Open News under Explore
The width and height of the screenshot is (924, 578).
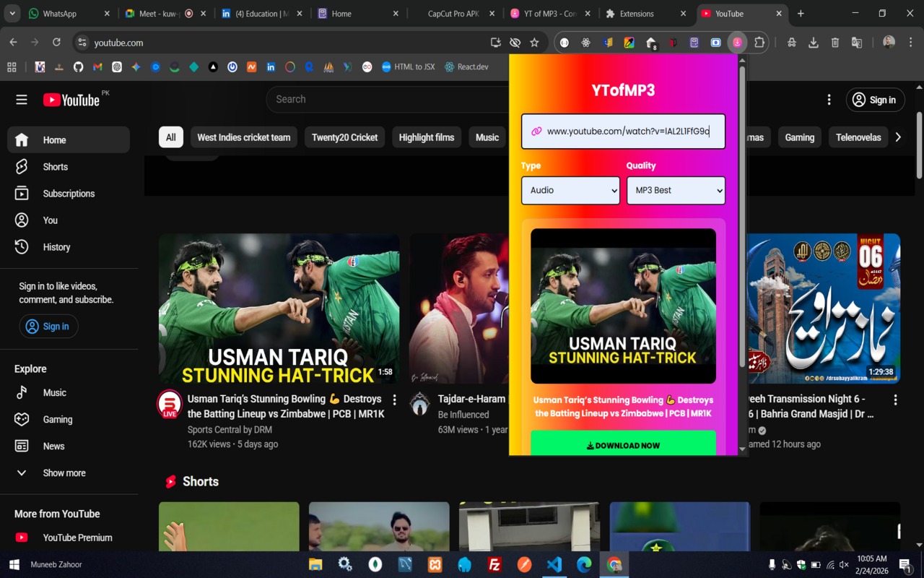click(x=69, y=447)
